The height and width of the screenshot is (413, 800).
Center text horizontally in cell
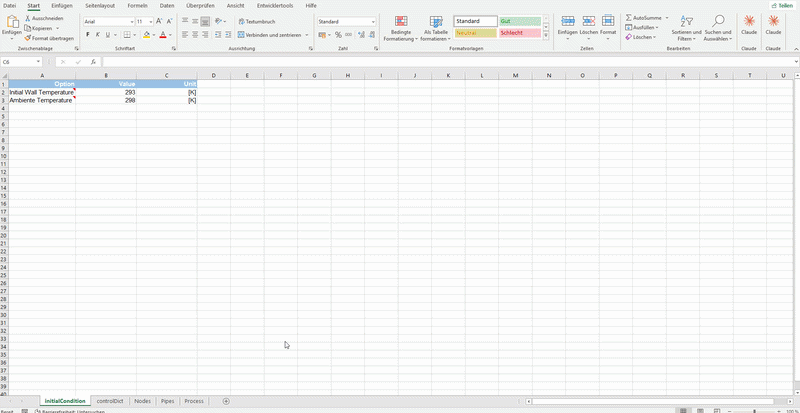click(x=195, y=35)
